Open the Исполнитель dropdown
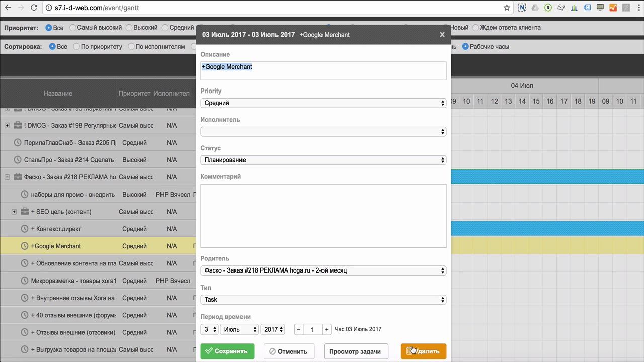Image resolution: width=644 pixels, height=362 pixels. [x=323, y=131]
